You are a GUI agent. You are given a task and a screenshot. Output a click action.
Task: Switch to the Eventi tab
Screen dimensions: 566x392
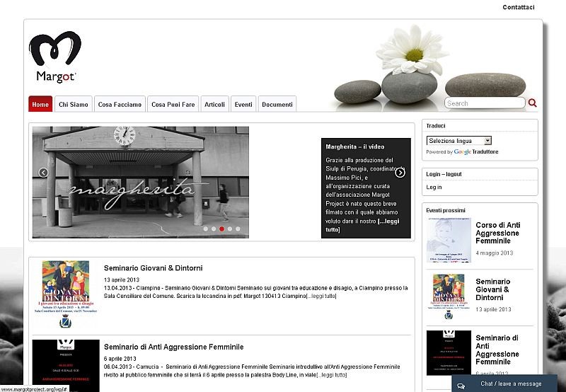pyautogui.click(x=243, y=105)
